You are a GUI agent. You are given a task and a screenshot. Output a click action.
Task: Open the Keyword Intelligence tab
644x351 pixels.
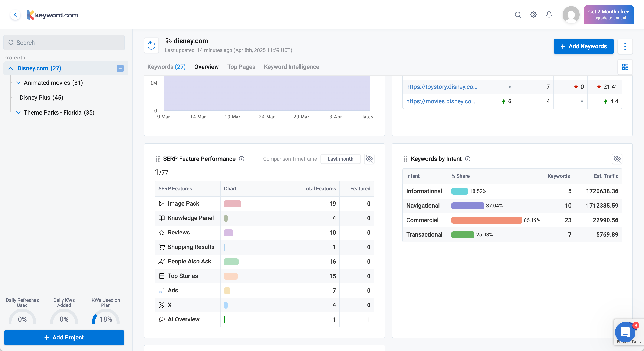coord(292,67)
